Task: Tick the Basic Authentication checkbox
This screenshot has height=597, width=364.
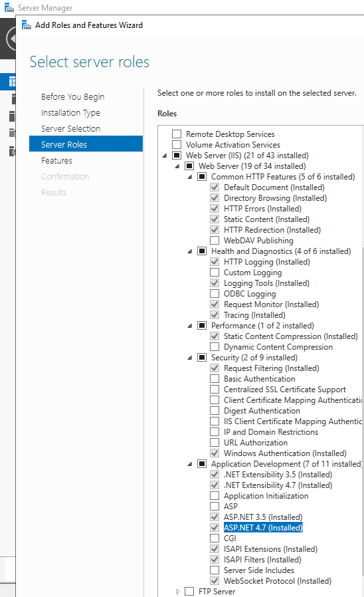Action: [x=215, y=379]
